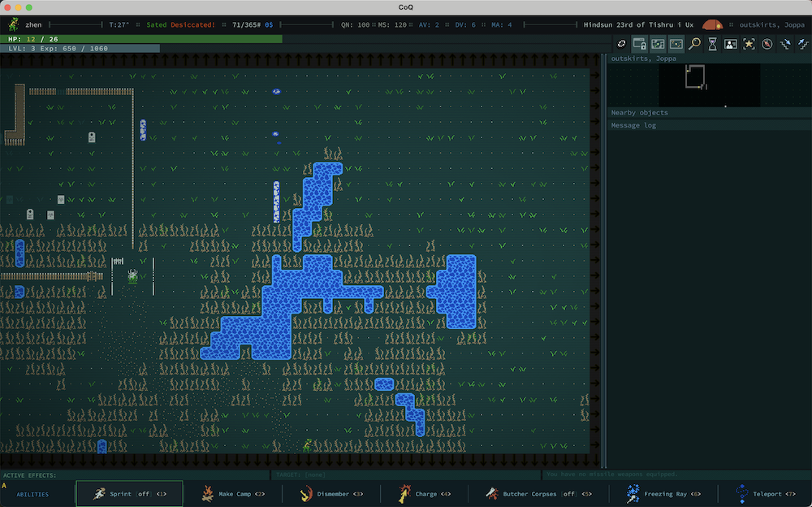This screenshot has height=507, width=812.
Task: Click the 71/365# weight readout
Action: tap(246, 24)
